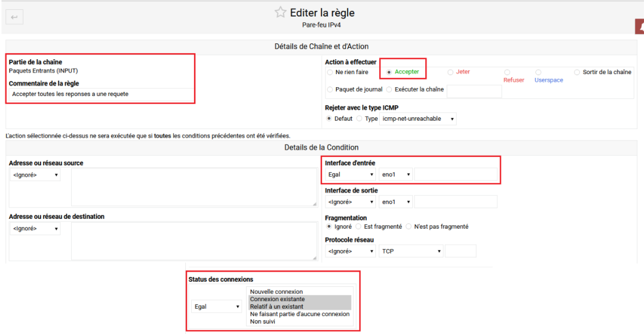Select the Accepter action radio button

389,72
